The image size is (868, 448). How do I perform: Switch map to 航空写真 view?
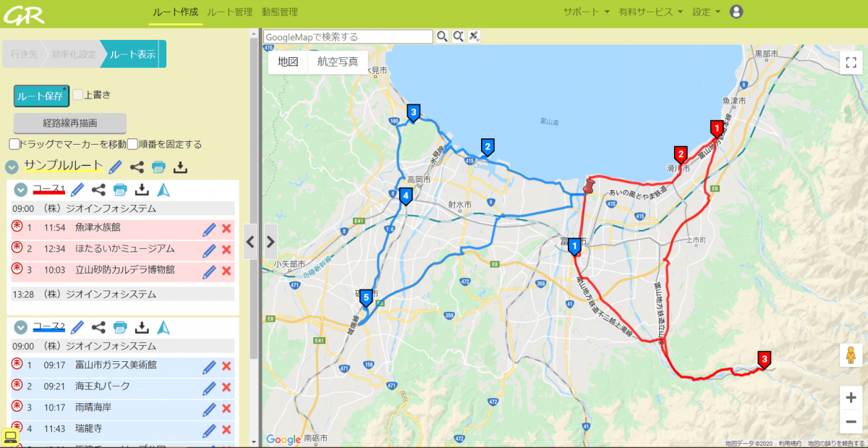pyautogui.click(x=338, y=62)
